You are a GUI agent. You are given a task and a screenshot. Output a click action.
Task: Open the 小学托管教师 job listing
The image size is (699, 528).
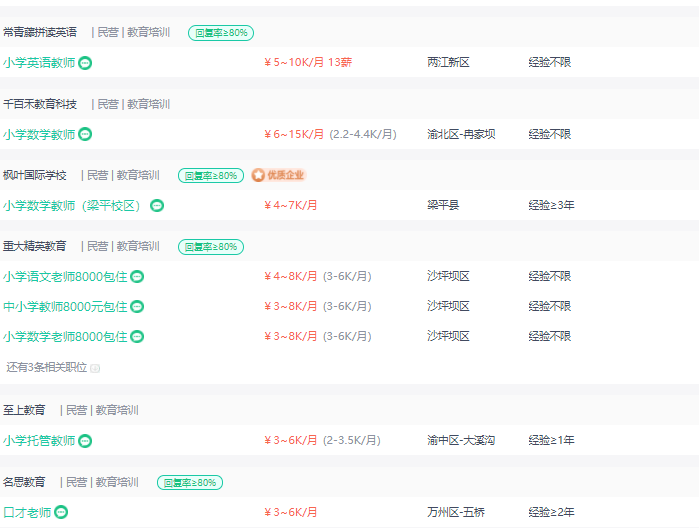pos(39,441)
